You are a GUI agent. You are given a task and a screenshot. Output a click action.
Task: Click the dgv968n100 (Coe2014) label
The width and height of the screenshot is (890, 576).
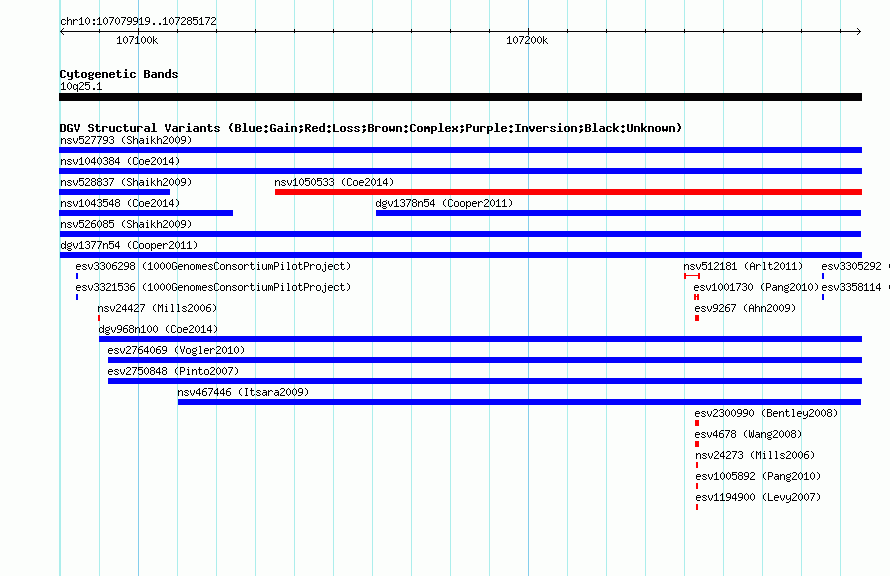pyautogui.click(x=158, y=329)
